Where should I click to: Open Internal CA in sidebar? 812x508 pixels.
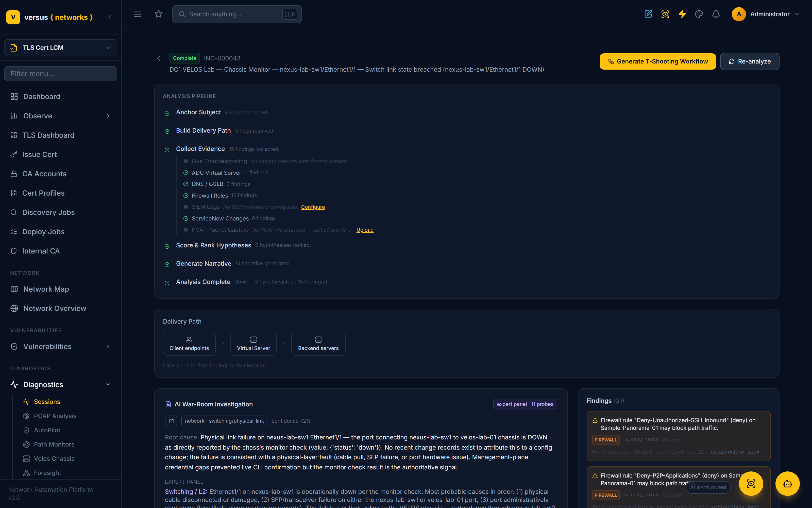pos(60,251)
